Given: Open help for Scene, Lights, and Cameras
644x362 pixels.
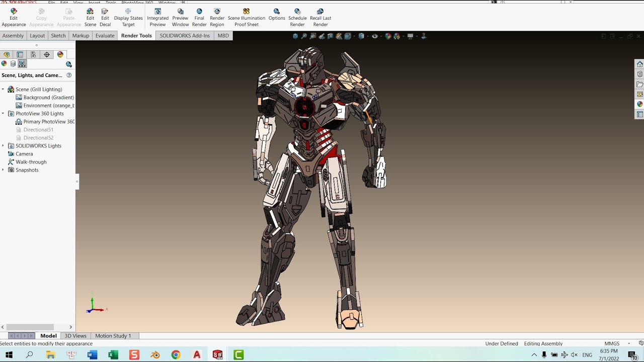Looking at the screenshot, I should (69, 75).
